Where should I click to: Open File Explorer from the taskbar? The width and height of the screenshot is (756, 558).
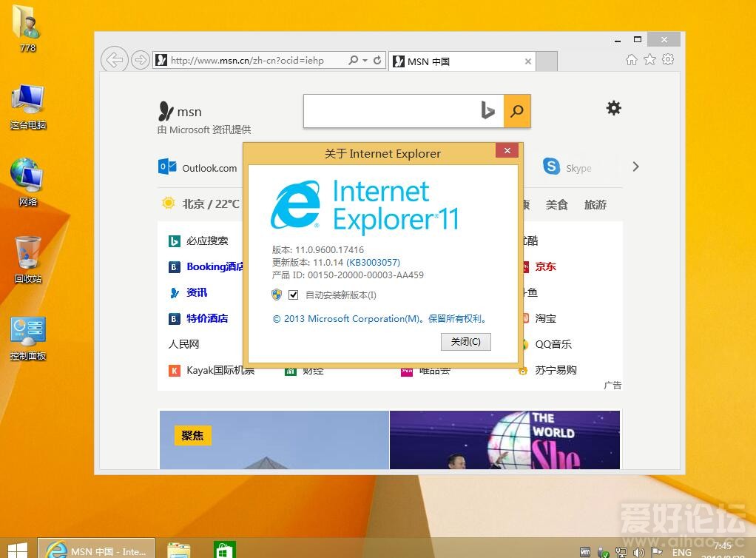pos(179,550)
